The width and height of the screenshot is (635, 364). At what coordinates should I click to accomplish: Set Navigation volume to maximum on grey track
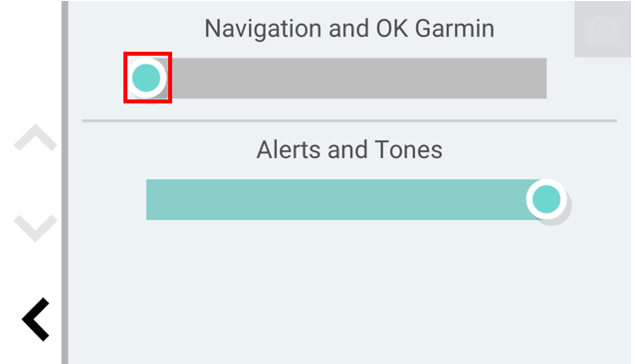tap(545, 78)
